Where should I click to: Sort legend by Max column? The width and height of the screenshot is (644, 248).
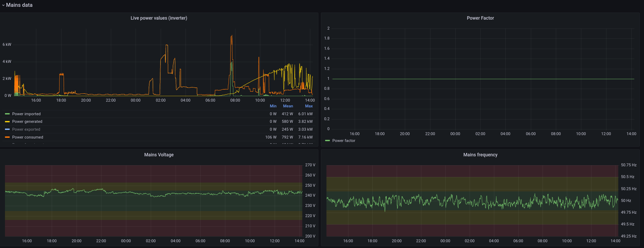pos(309,106)
